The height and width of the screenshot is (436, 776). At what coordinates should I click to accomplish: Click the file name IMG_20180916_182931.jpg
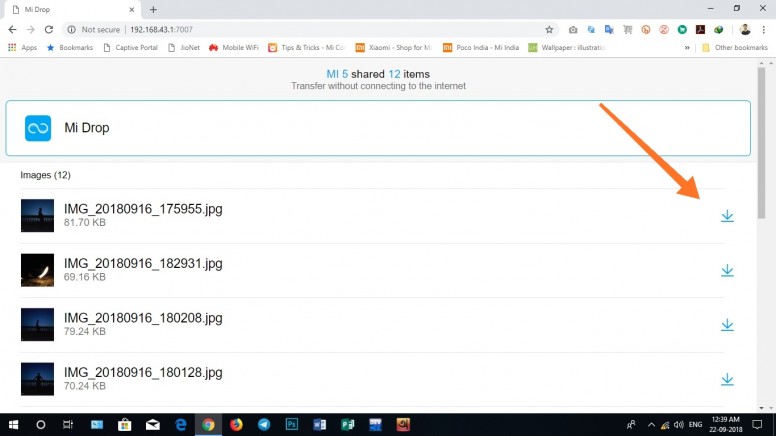(143, 263)
